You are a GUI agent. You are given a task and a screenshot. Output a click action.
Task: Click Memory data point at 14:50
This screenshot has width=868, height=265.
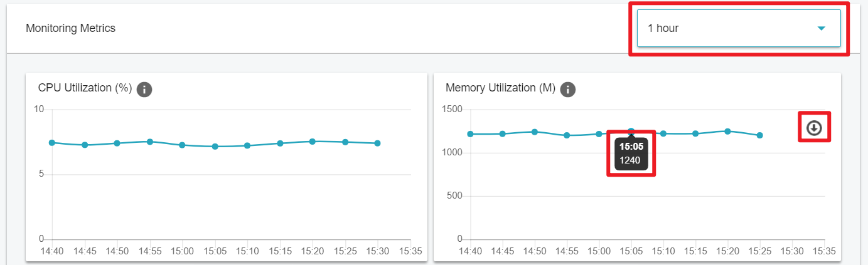tap(535, 132)
